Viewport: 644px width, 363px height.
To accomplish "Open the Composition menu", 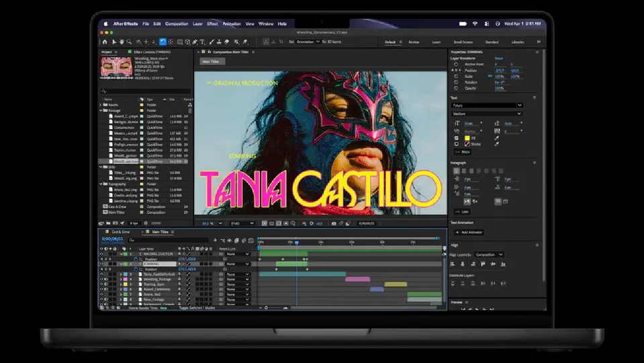I will click(x=177, y=24).
